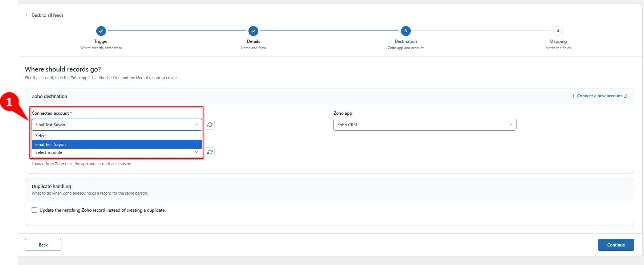This screenshot has width=644, height=265.
Task: Expand the Zoho app dropdown
Action: tap(425, 125)
